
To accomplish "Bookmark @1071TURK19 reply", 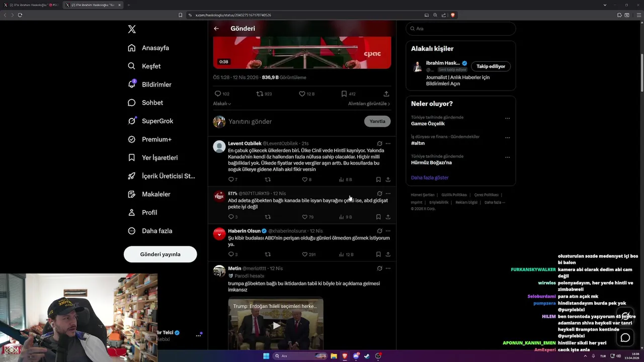I will 378,217.
